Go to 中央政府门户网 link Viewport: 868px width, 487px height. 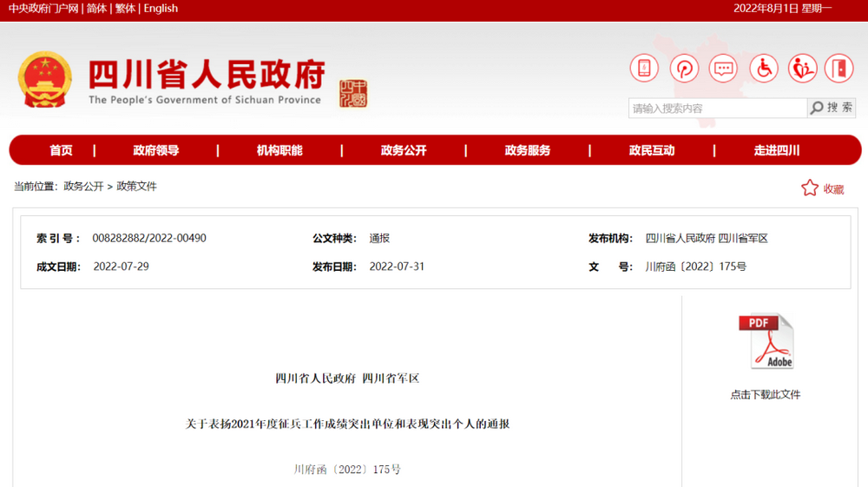pyautogui.click(x=43, y=9)
